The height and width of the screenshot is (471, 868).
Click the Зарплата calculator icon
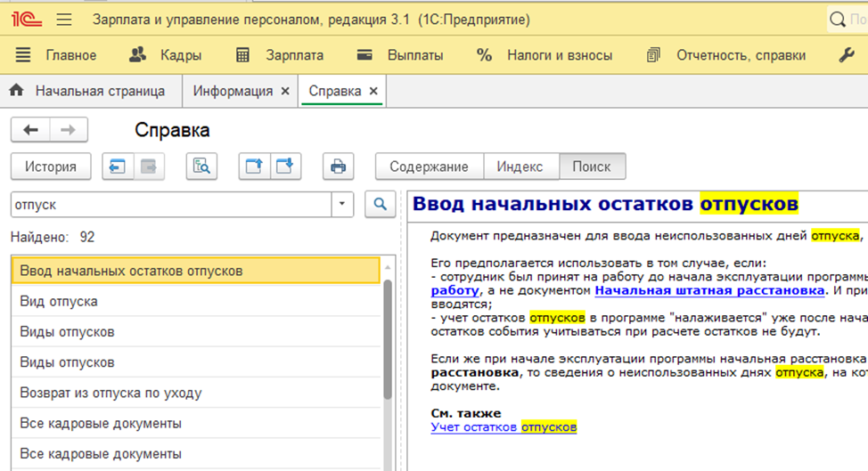[242, 54]
